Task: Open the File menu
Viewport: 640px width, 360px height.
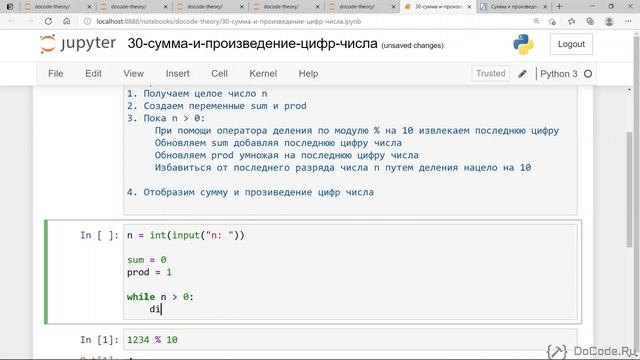Action: click(x=56, y=73)
